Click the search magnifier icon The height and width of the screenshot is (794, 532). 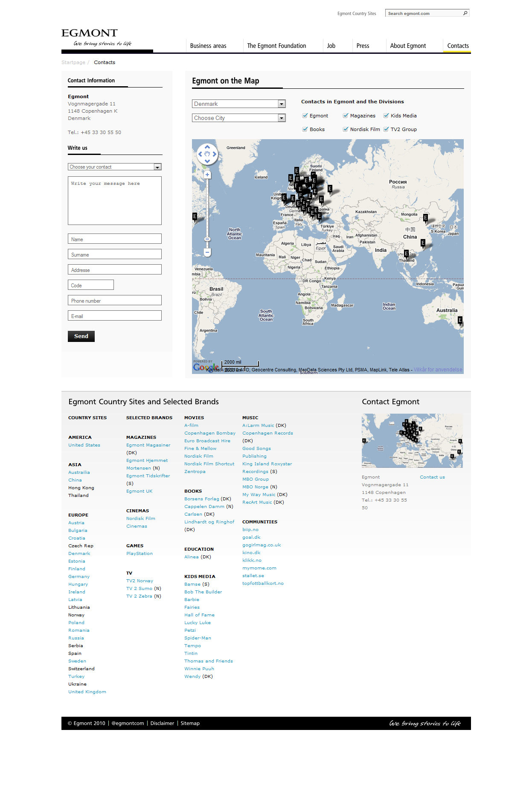click(x=465, y=13)
